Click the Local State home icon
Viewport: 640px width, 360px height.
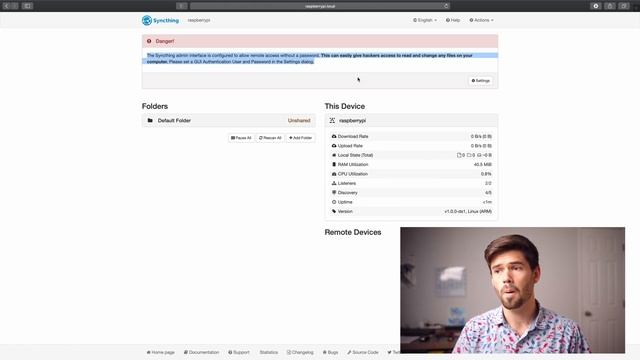point(334,155)
